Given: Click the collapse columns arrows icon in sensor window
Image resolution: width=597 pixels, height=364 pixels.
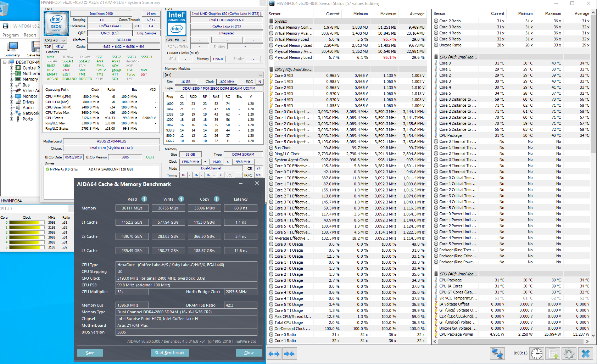Looking at the screenshot, I should tap(289, 354).
